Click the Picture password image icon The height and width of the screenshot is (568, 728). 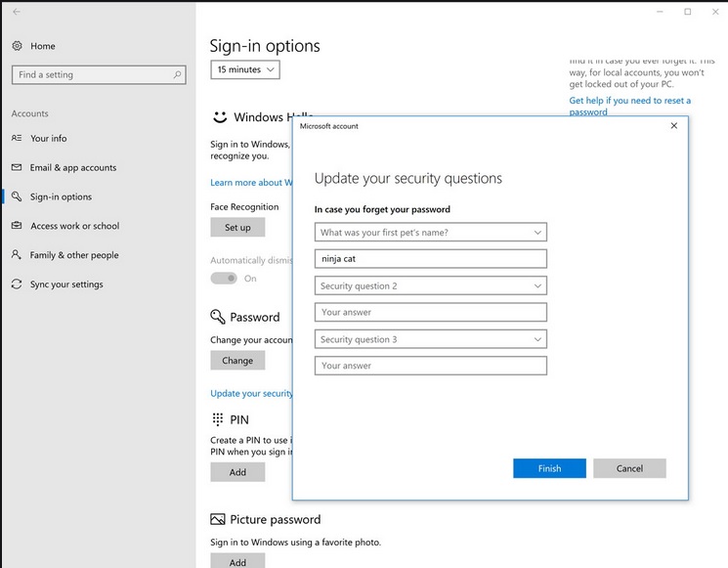pos(217,519)
